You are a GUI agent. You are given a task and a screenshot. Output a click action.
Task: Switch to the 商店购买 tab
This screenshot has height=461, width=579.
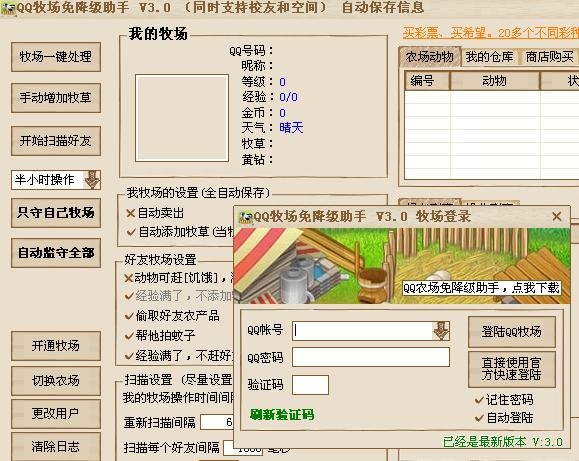[549, 57]
